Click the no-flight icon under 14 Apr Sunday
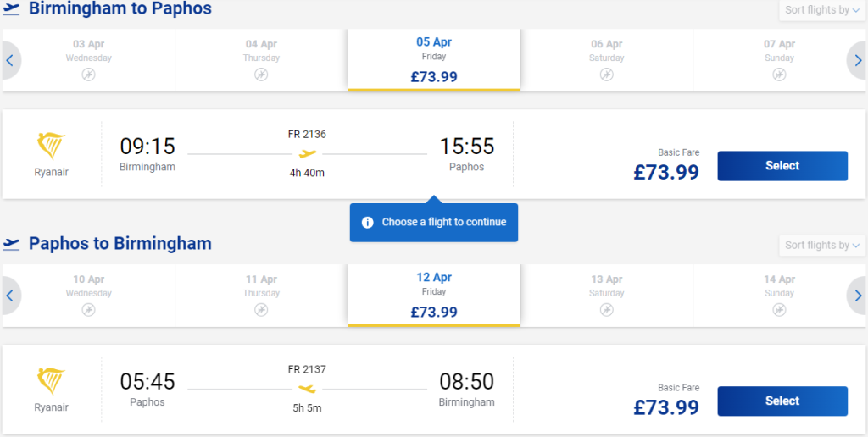The image size is (868, 437). click(780, 310)
